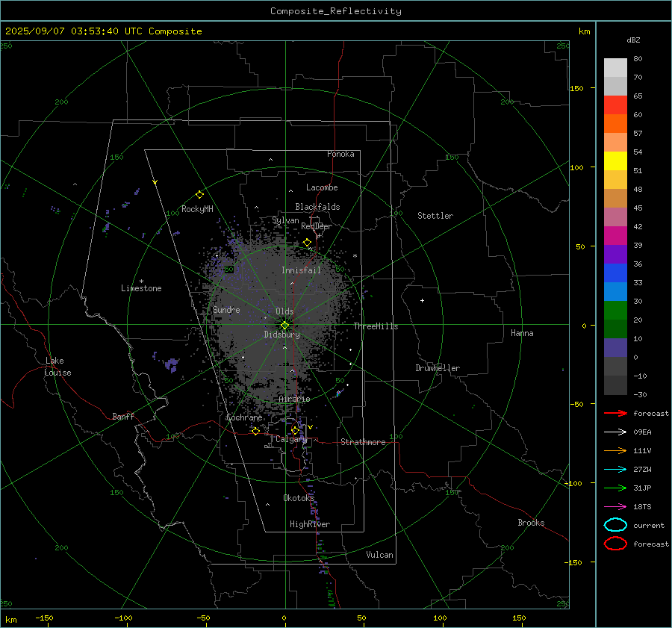Click the red forecast ellipse legend icon
This screenshot has height=628, width=672.
click(x=615, y=544)
